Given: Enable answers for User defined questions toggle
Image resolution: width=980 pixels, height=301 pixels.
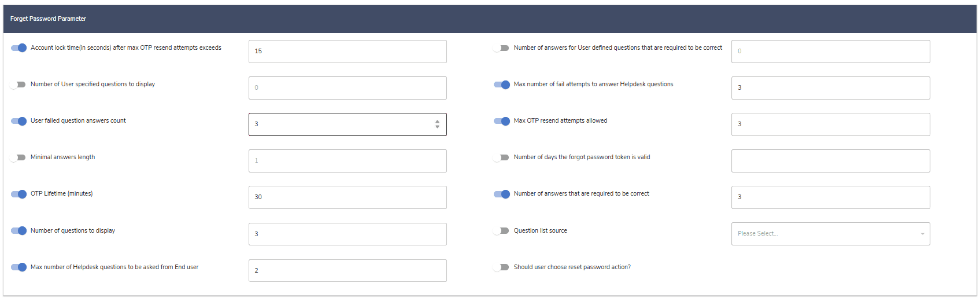Looking at the screenshot, I should coord(501,48).
